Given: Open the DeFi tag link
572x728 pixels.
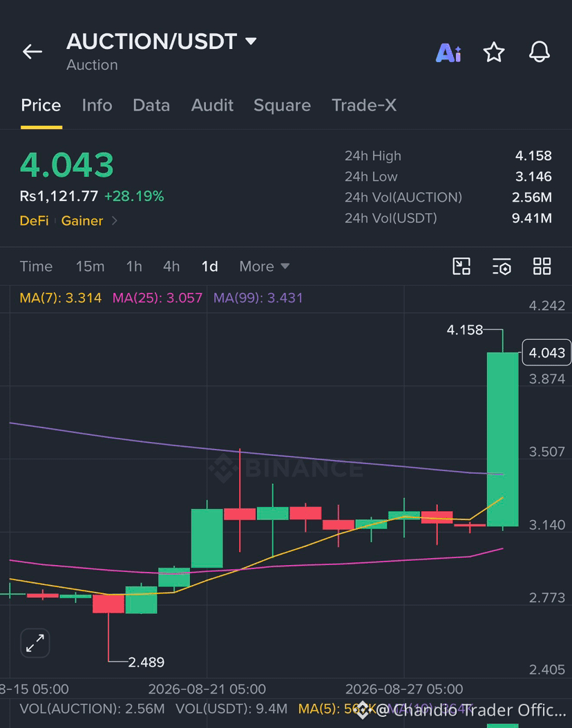Looking at the screenshot, I should (35, 221).
